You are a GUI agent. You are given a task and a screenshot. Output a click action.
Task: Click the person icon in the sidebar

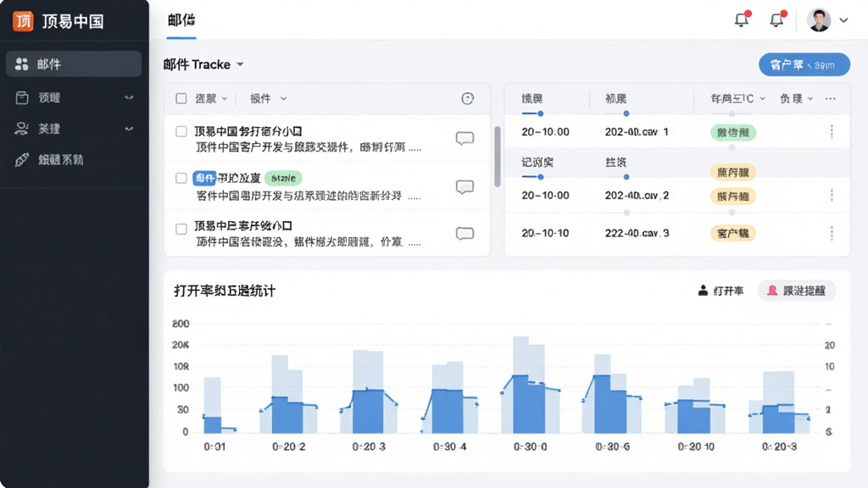pyautogui.click(x=21, y=129)
